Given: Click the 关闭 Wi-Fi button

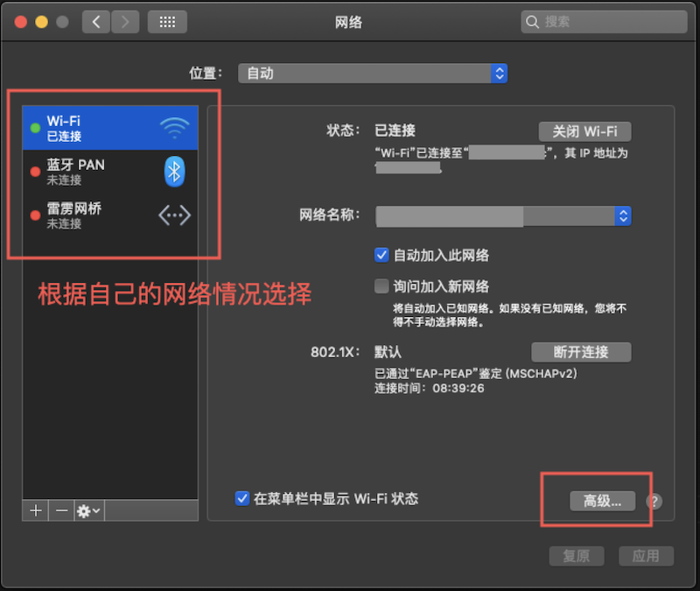Looking at the screenshot, I should point(584,131).
